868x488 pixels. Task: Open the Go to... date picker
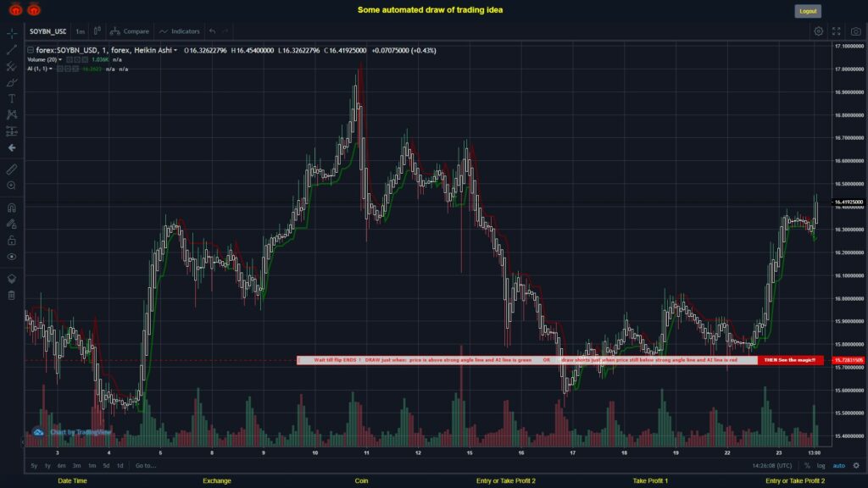(146, 466)
